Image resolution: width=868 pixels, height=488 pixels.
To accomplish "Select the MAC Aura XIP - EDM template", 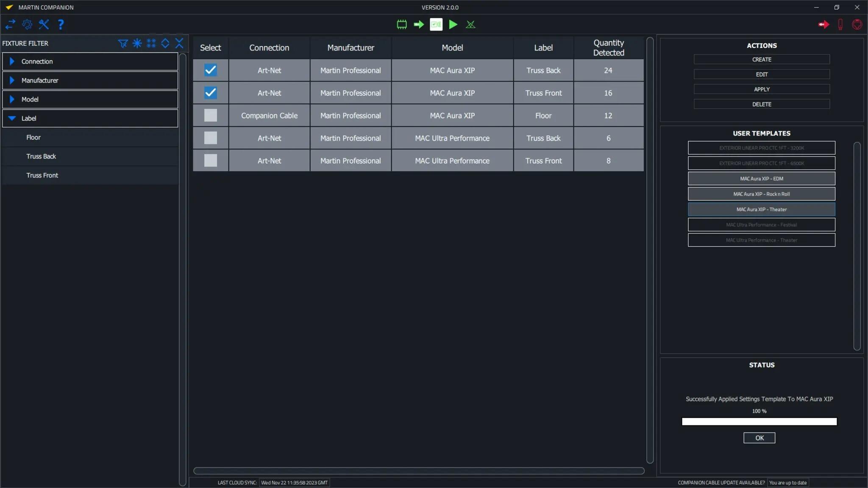I will click(762, 178).
